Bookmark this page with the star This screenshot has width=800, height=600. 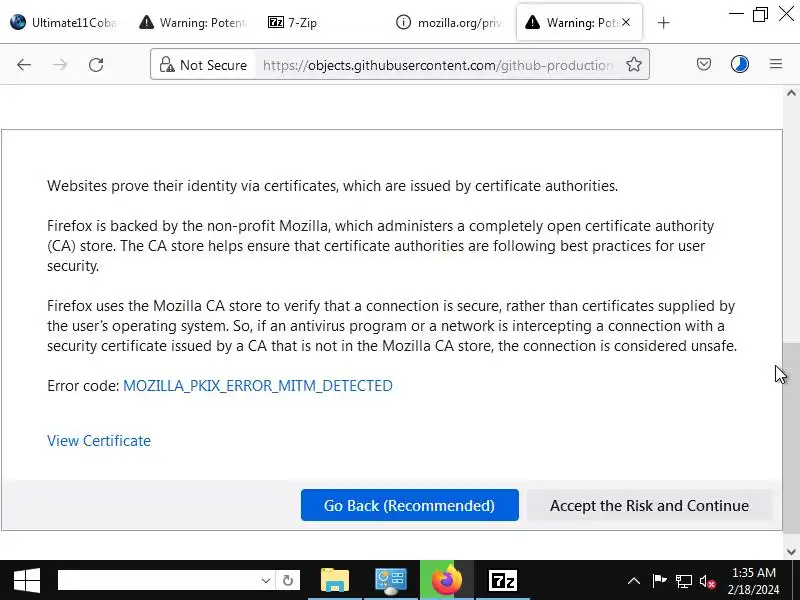(634, 64)
